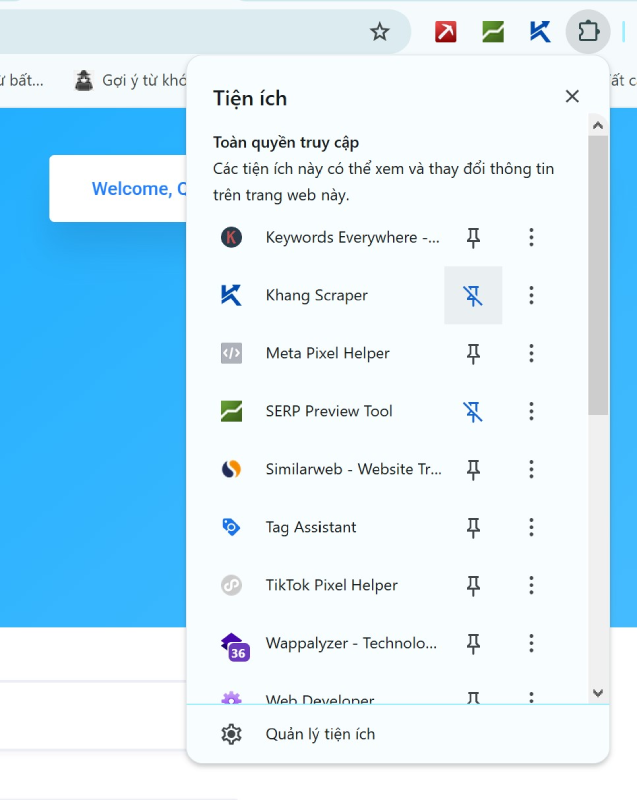637x800 pixels.
Task: Click the Extensions puzzle icon in toolbar
Action: point(588,32)
